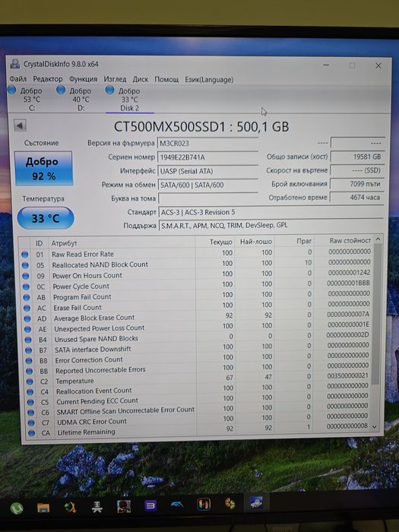Click total host writes value 19581 GB
Screen dimensions: 399x532
[x=357, y=157]
